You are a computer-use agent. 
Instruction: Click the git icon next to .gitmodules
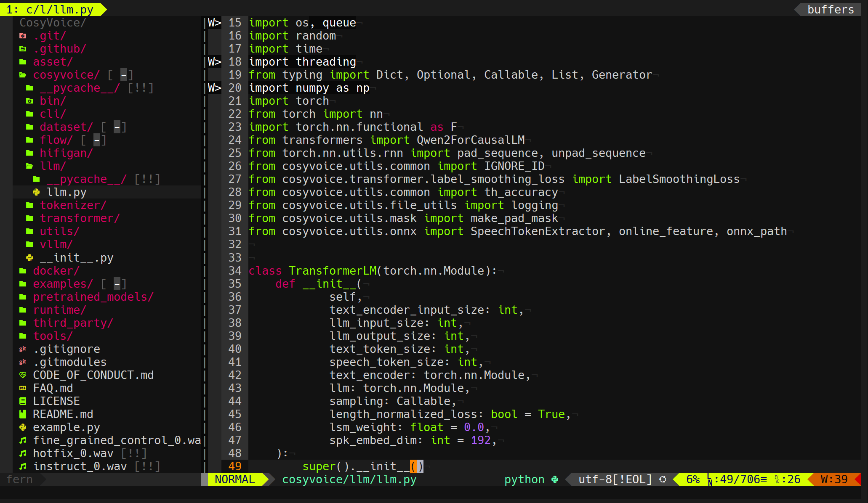pyautogui.click(x=22, y=362)
